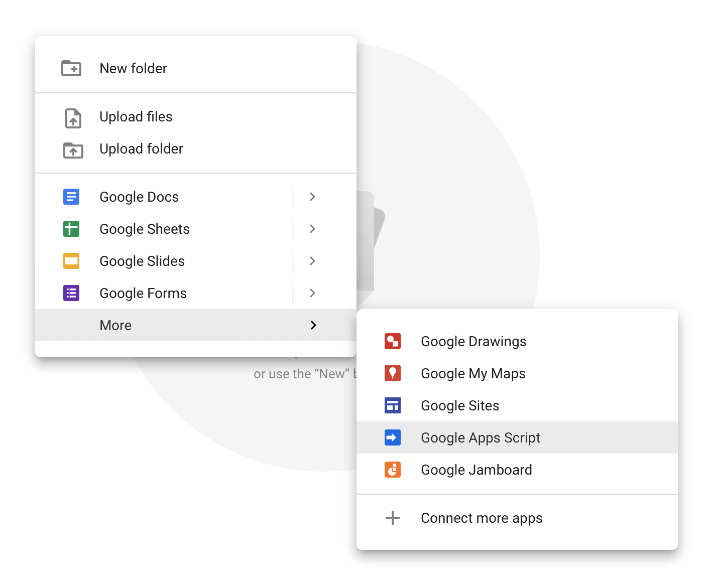Screen dimensions: 708x588
Task: Click the Google My Maps pin icon
Action: (x=393, y=373)
